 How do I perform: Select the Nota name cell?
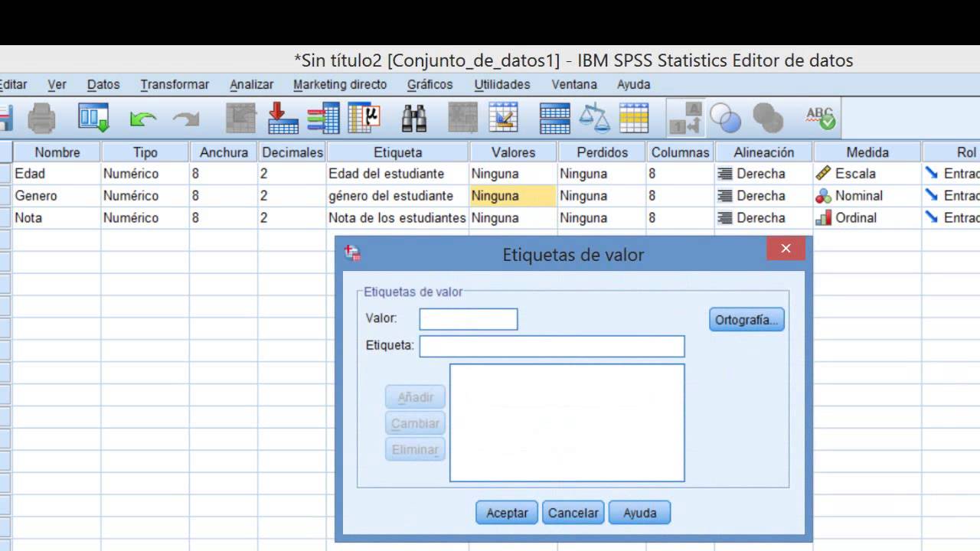click(57, 218)
